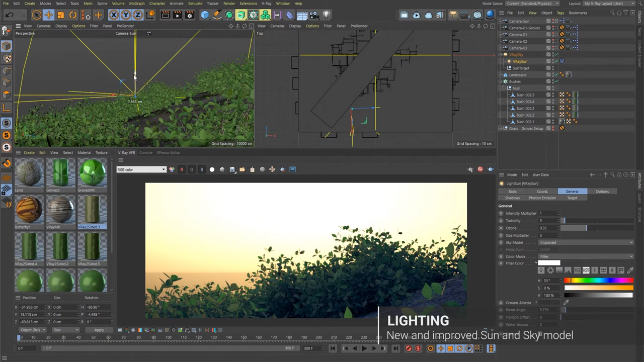Open the Photon Emission tab

click(x=542, y=198)
